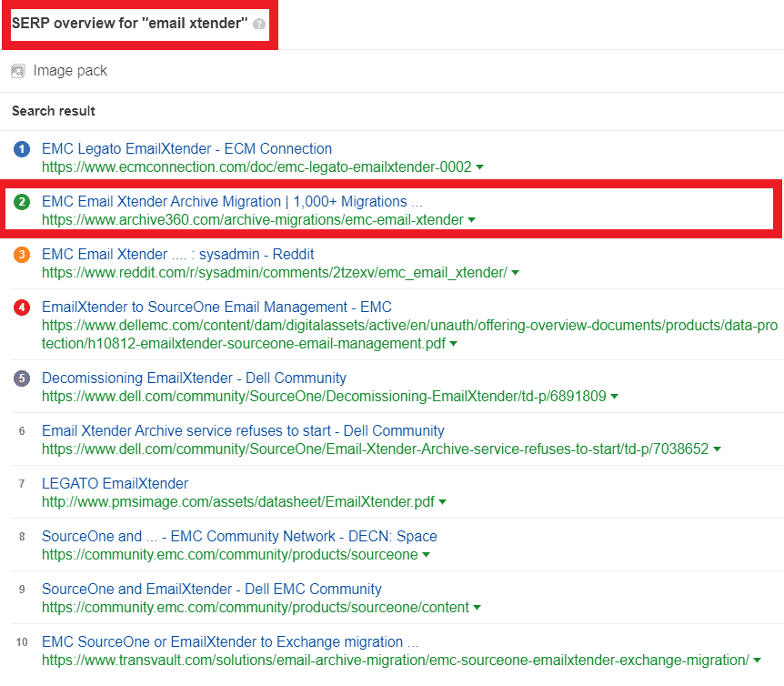Open "Decomissioning EmailXtender - Dell Community" title
Image resolution: width=784 pixels, height=686 pixels.
194,378
